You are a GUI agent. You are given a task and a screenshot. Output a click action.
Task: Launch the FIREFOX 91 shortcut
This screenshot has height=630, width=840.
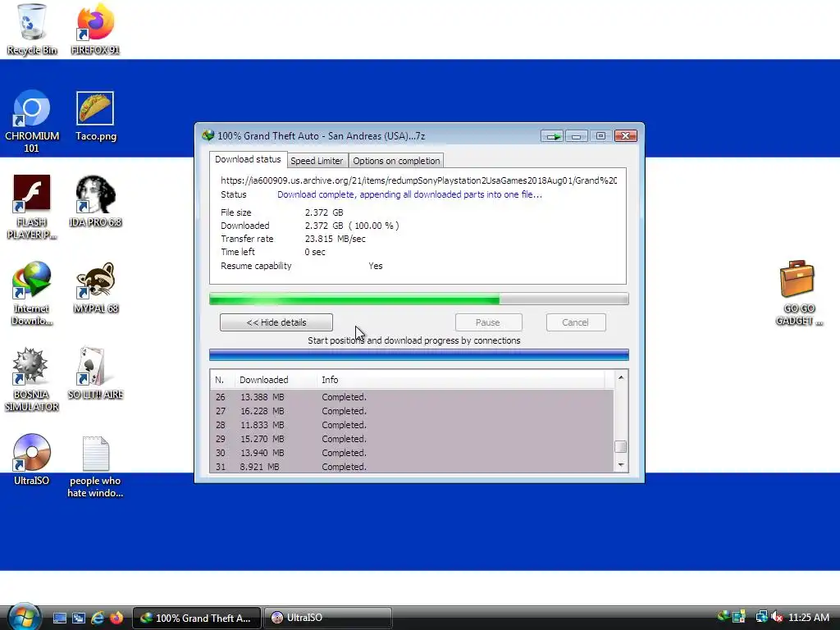point(95,30)
